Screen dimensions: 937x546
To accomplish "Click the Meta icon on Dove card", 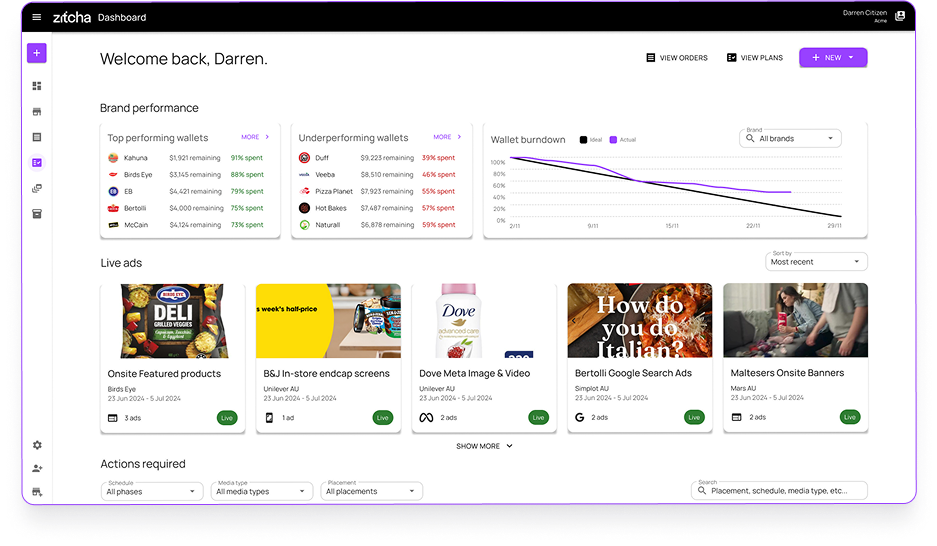I will pos(426,418).
